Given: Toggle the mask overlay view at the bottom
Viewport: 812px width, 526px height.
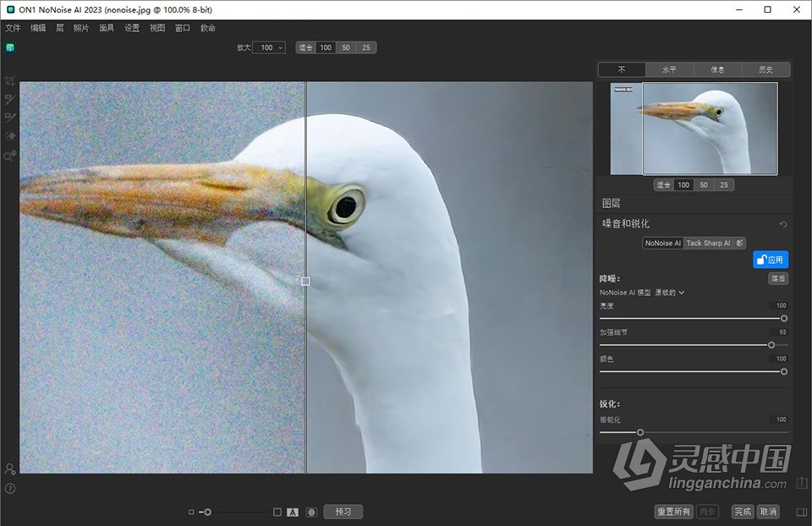Looking at the screenshot, I should 311,512.
